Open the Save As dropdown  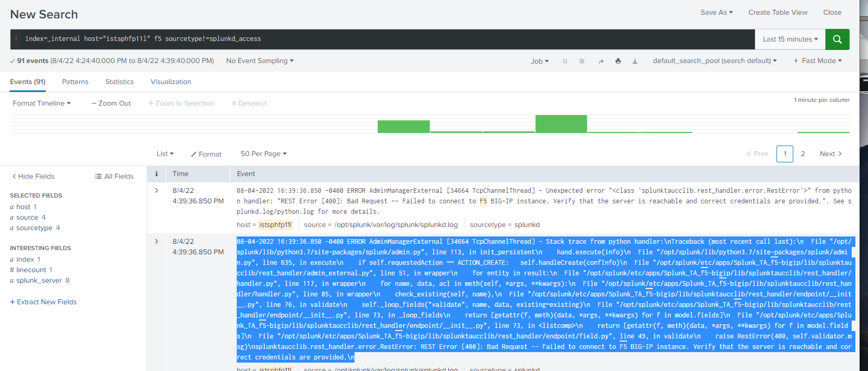(716, 12)
